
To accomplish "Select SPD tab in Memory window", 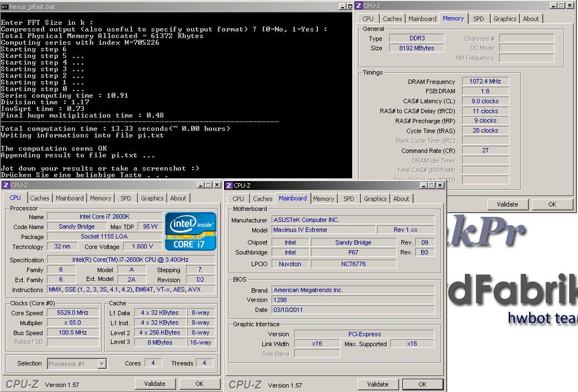I will pos(479,19).
